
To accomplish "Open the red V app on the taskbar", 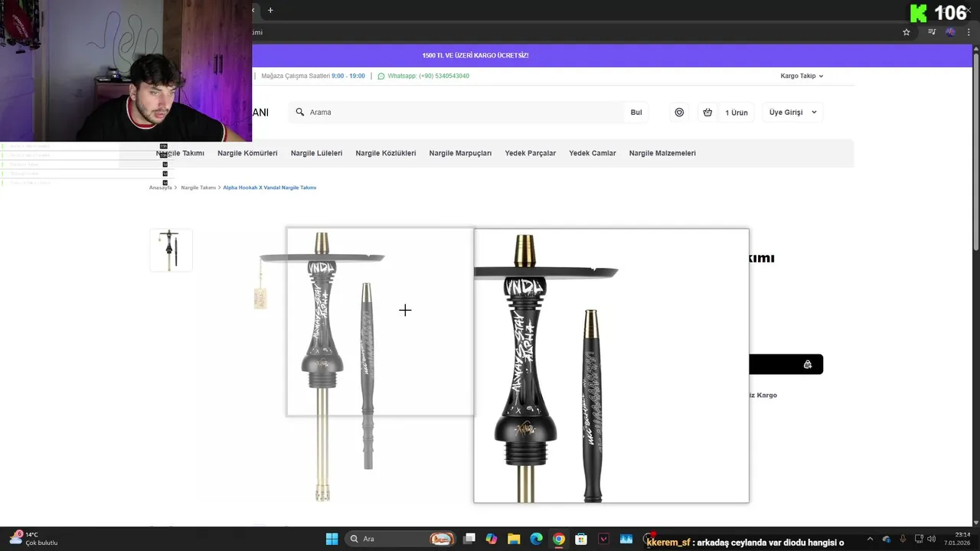I will click(x=603, y=539).
